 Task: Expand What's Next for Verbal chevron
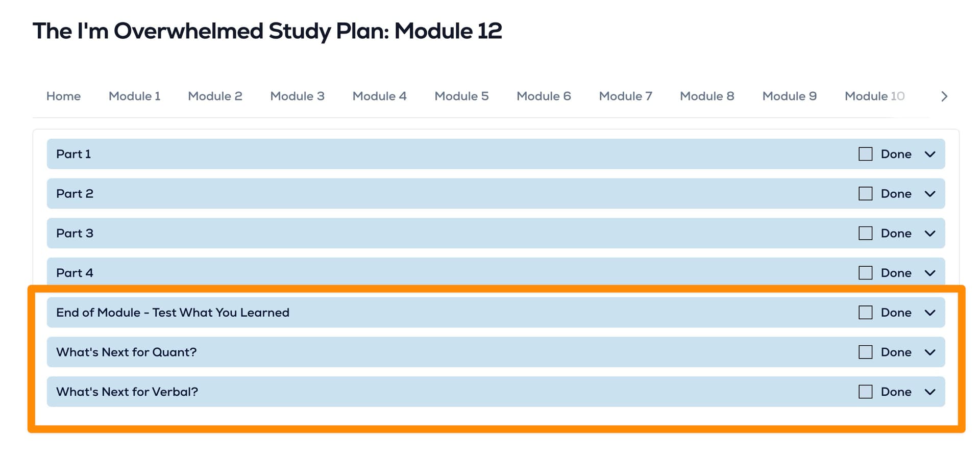coord(930,392)
